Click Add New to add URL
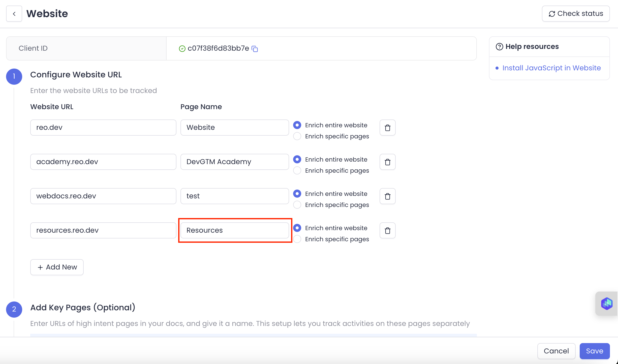The image size is (618, 364). tap(57, 267)
